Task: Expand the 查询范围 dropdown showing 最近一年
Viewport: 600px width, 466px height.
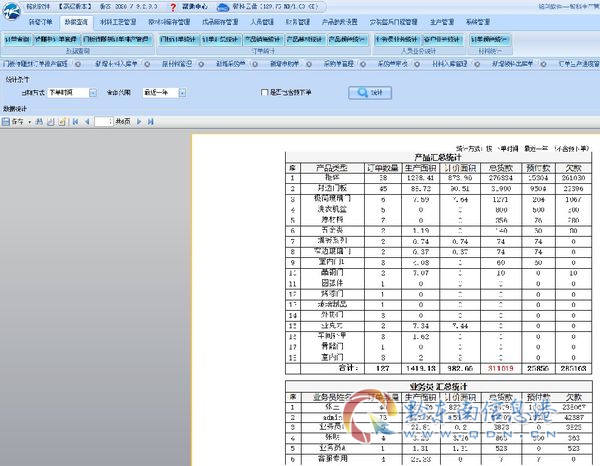Action: click(182, 93)
